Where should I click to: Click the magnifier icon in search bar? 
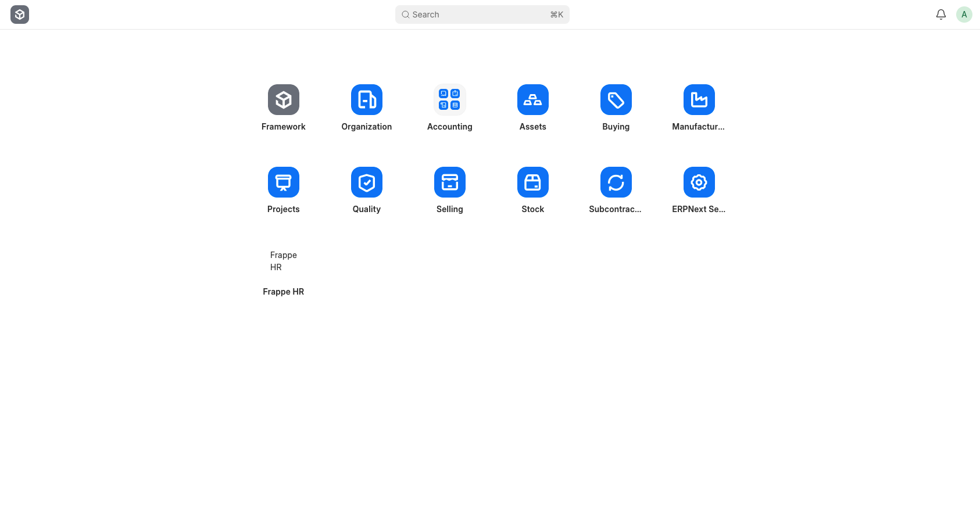[406, 15]
